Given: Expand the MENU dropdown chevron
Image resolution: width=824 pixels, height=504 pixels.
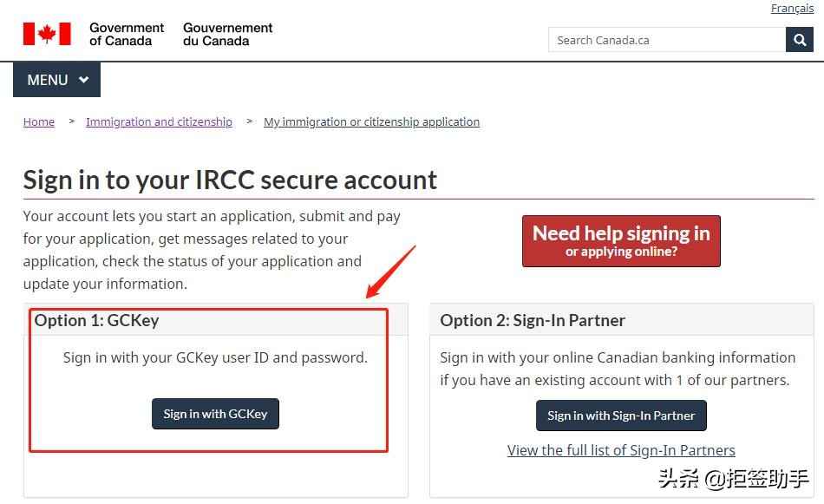Looking at the screenshot, I should pos(84,80).
